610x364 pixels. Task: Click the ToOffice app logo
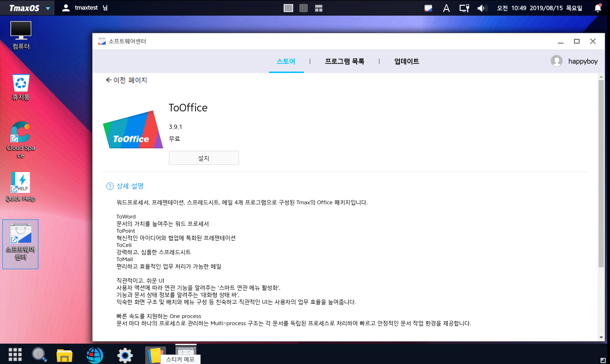tap(133, 129)
